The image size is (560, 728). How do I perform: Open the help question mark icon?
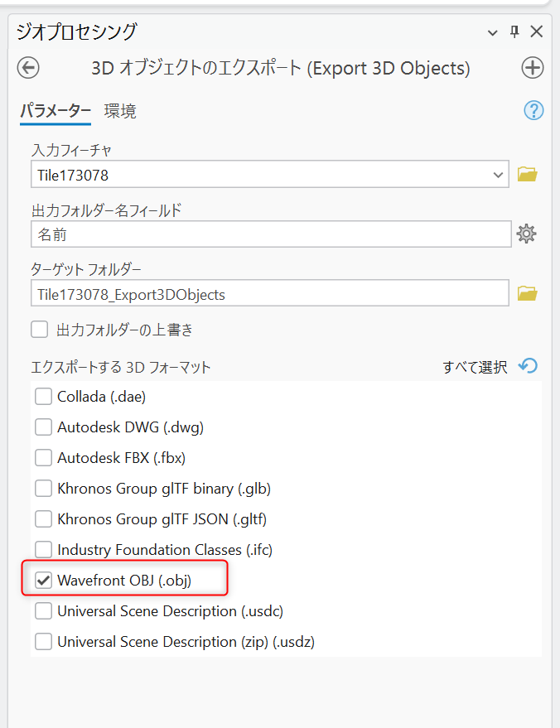tap(533, 111)
